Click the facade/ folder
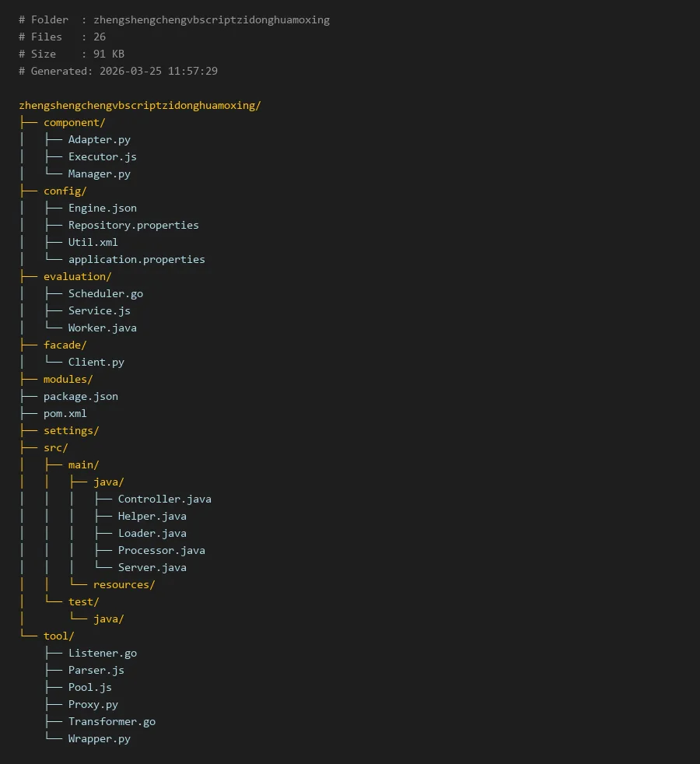The width and height of the screenshot is (700, 764). coord(65,345)
